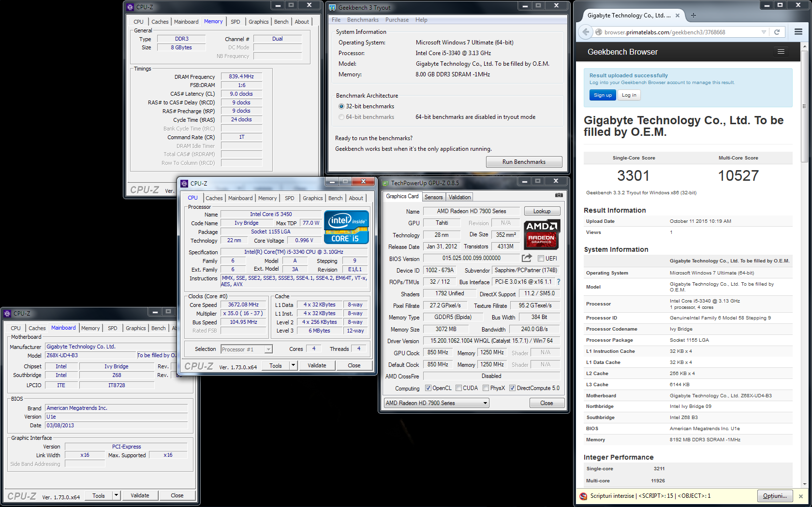The width and height of the screenshot is (812, 507).
Task: Click the blocked scripts notification icon
Action: (x=583, y=496)
